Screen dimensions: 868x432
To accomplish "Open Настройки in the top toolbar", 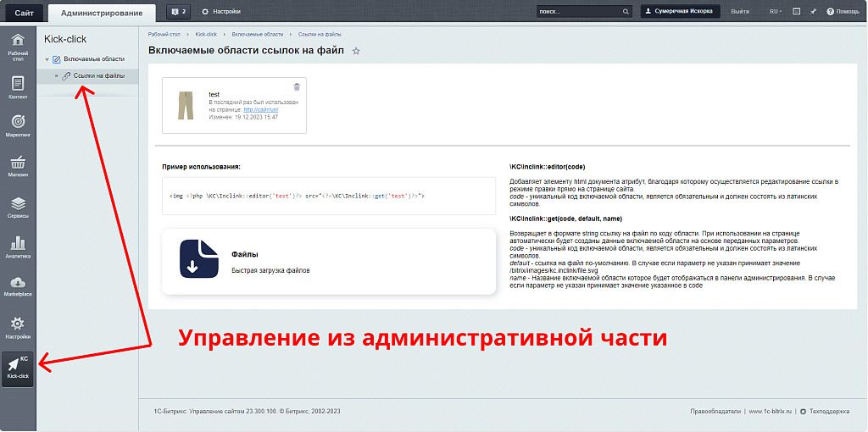I will tap(221, 11).
